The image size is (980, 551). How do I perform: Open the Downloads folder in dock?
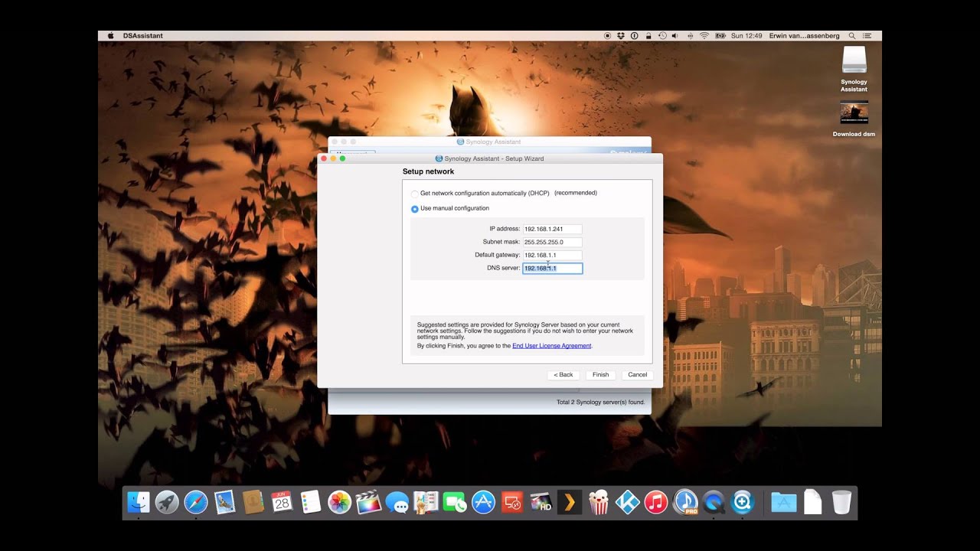pyautogui.click(x=784, y=502)
